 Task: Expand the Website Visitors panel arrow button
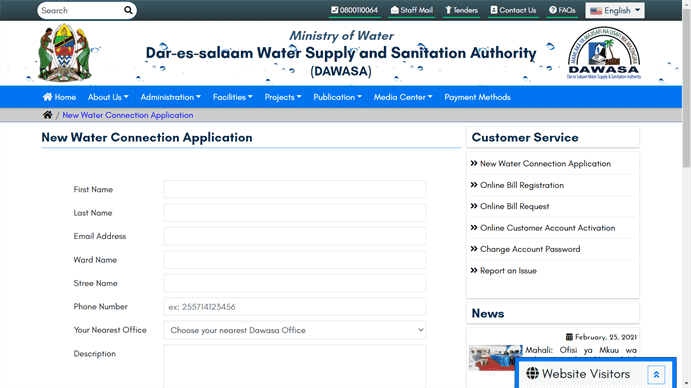[656, 374]
